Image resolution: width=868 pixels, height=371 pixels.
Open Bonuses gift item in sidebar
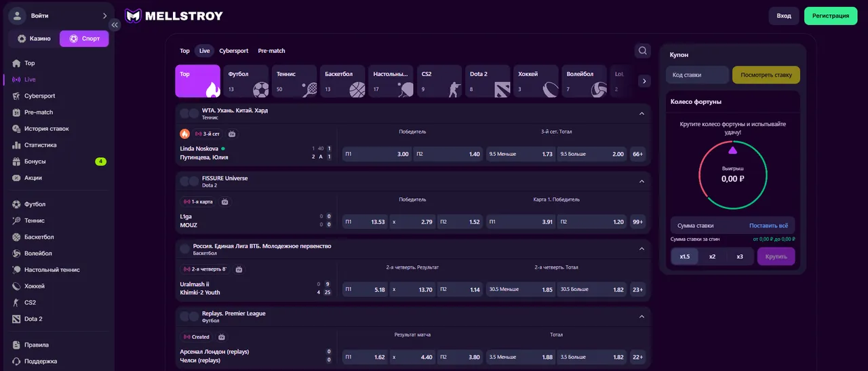[x=35, y=161]
